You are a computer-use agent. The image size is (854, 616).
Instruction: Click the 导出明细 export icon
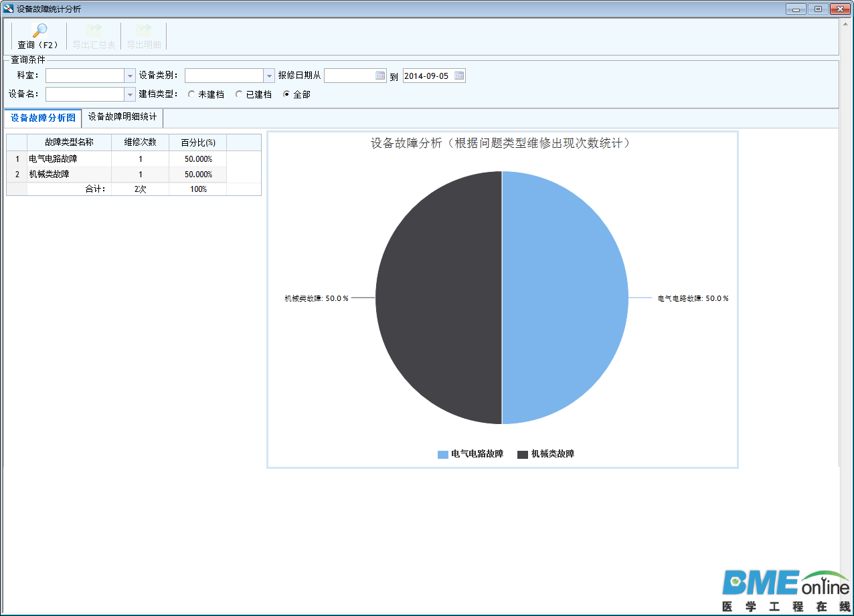coord(143,31)
